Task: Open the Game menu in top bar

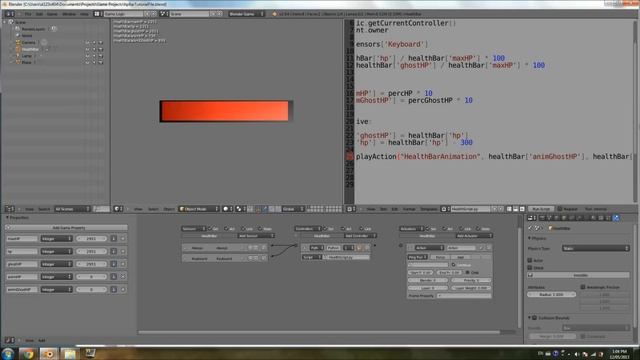Action: pyautogui.click(x=52, y=14)
